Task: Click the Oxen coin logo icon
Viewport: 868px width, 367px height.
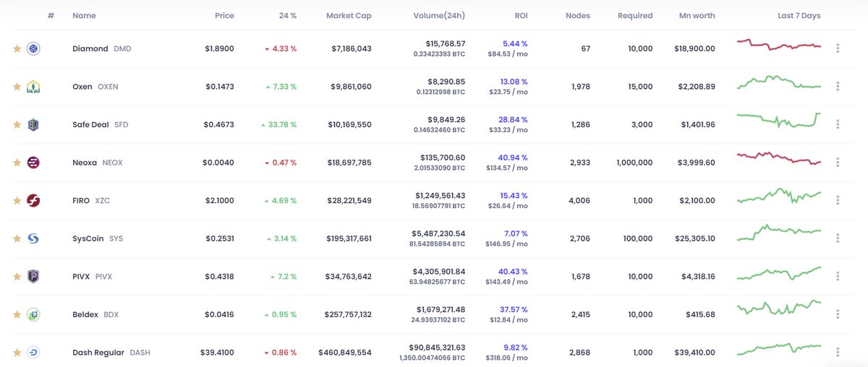Action: point(33,87)
